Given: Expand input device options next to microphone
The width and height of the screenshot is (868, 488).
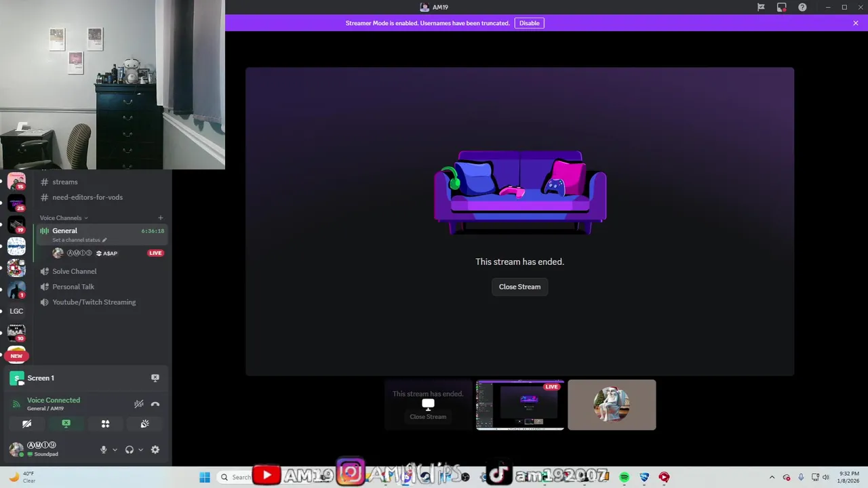Looking at the screenshot, I should [x=115, y=449].
